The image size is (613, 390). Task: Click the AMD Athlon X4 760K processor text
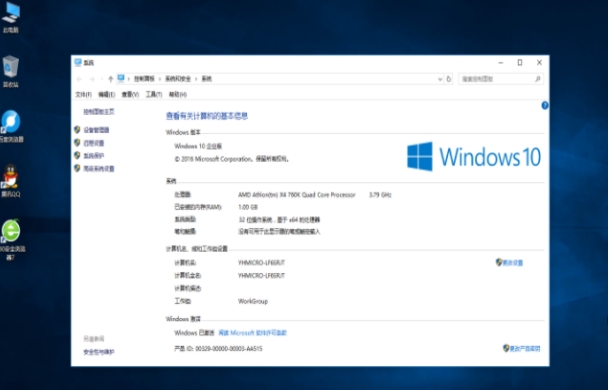pos(297,195)
